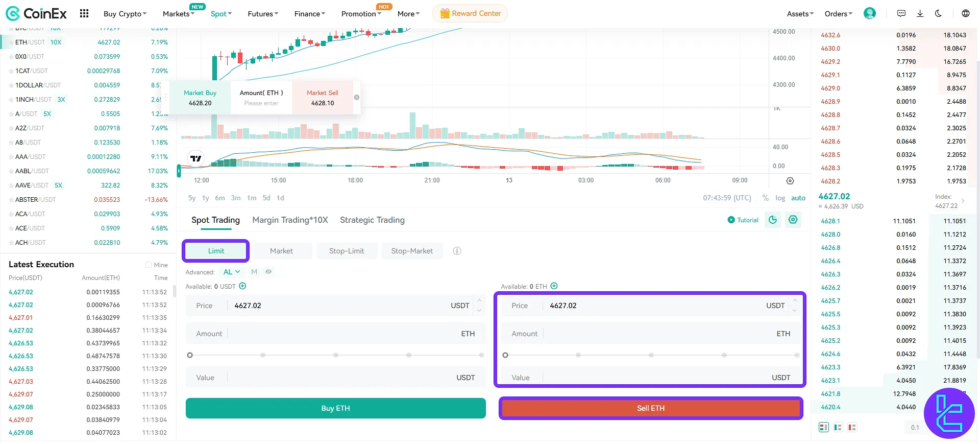Toggle percent scale on chart
Screen dimensions: 980x444
click(x=766, y=198)
